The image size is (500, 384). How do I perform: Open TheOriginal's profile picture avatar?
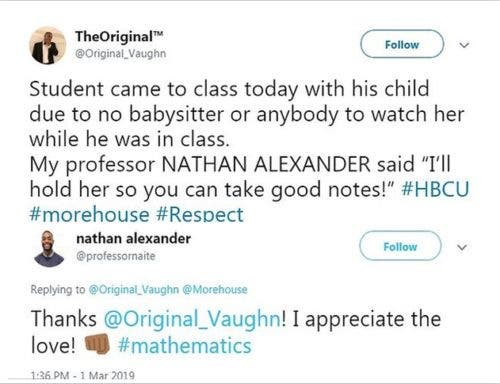[48, 46]
